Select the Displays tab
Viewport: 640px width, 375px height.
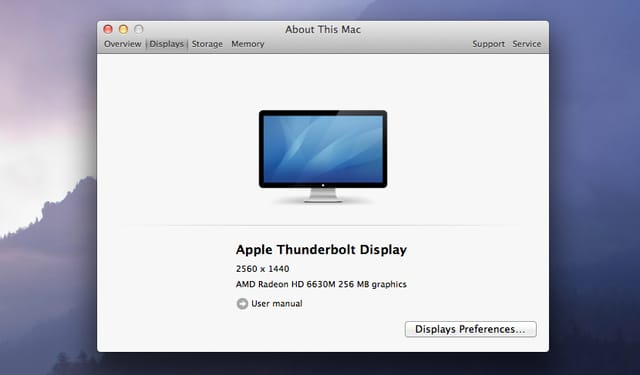coord(167,44)
